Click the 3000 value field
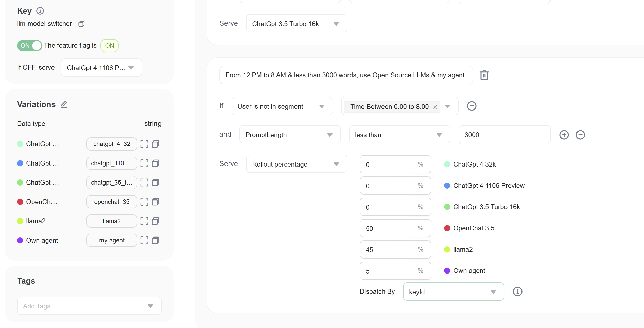This screenshot has height=328, width=644. [505, 135]
